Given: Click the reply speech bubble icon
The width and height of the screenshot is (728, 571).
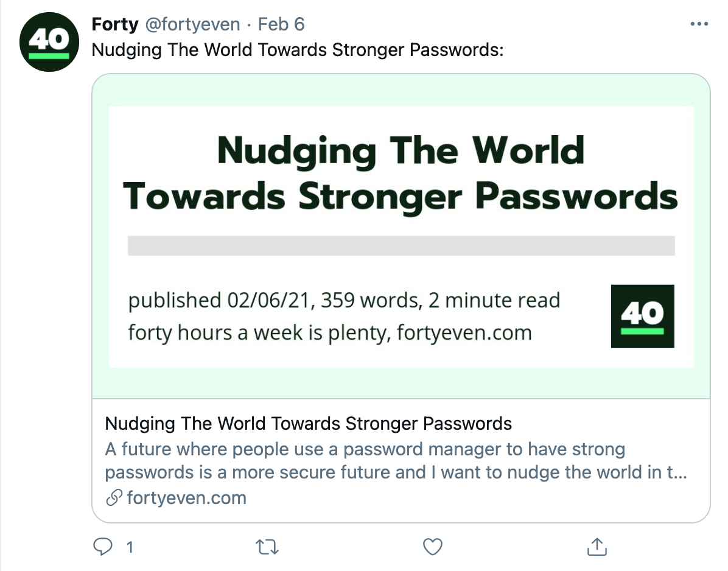Looking at the screenshot, I should coord(103,547).
